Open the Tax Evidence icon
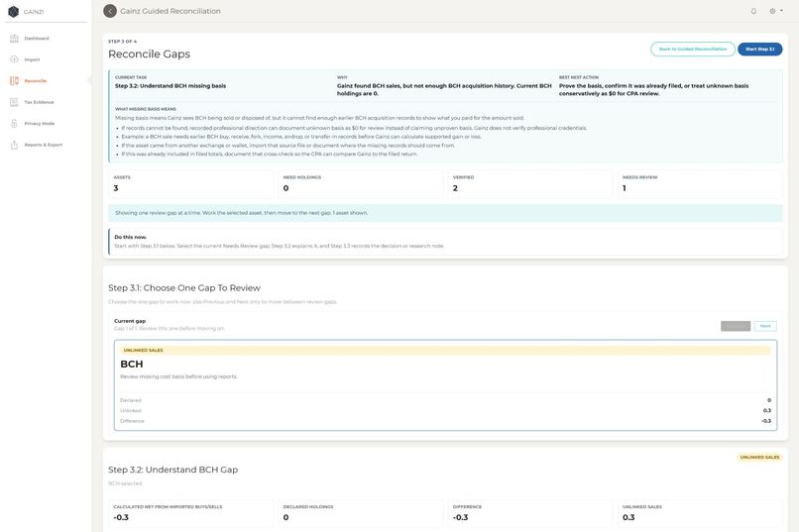This screenshot has height=532, width=799. click(x=14, y=102)
